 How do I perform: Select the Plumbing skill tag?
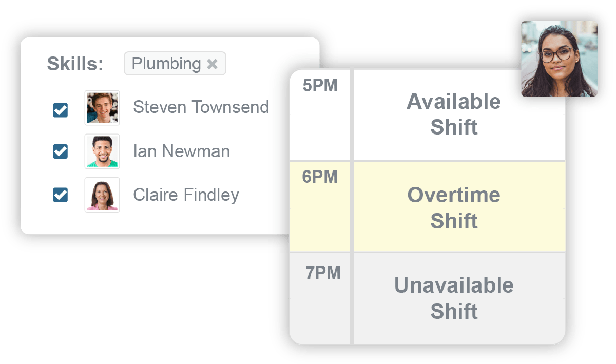tap(175, 64)
